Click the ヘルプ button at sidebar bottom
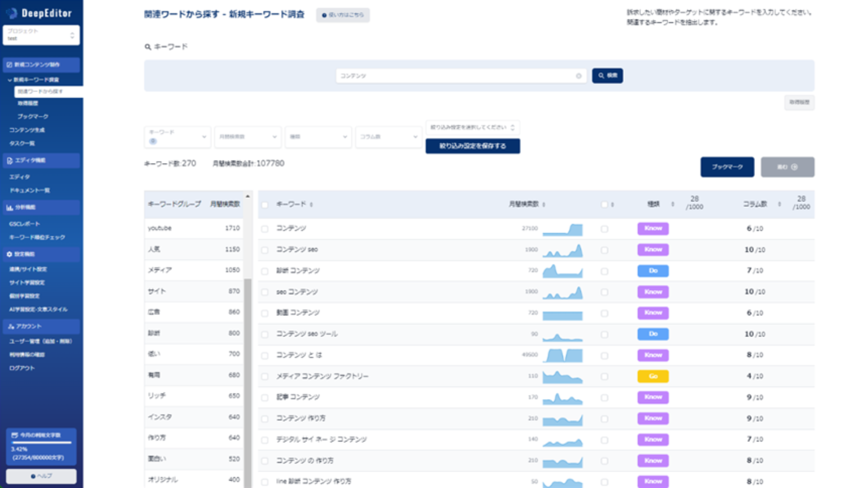The image size is (868, 488). tap(41, 476)
